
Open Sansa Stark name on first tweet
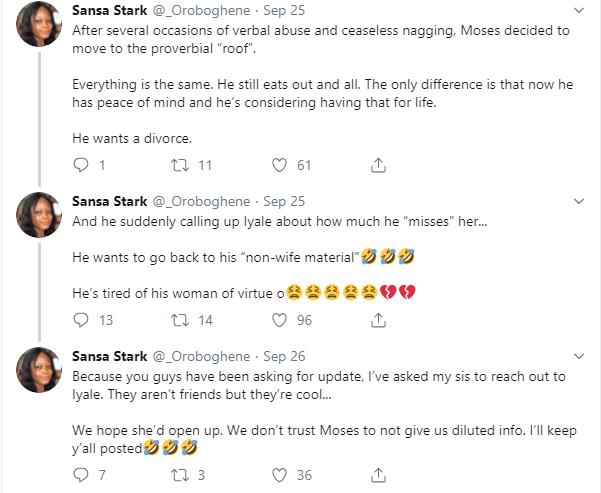tap(107, 10)
